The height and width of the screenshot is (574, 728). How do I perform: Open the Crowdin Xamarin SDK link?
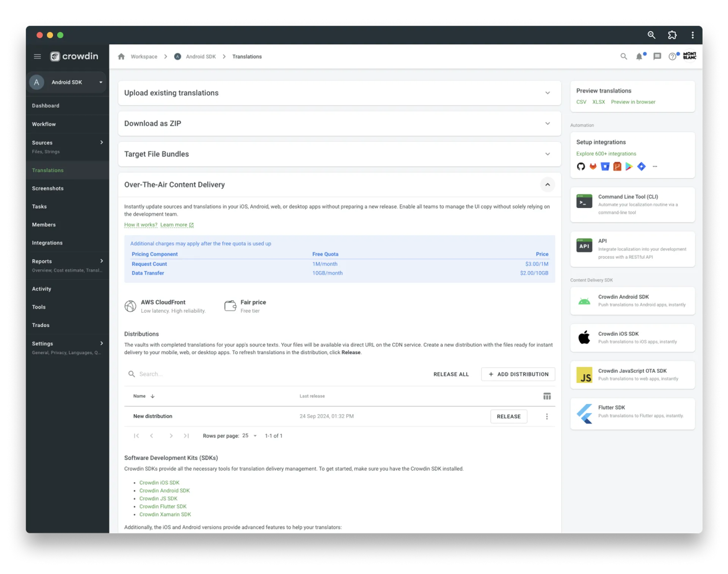coord(165,514)
